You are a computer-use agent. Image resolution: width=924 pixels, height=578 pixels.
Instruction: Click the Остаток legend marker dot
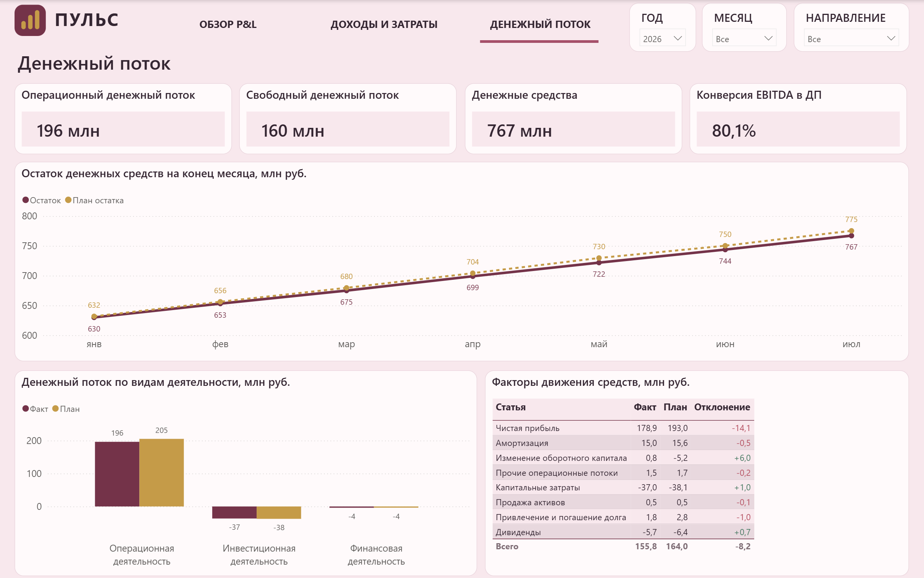click(x=26, y=200)
